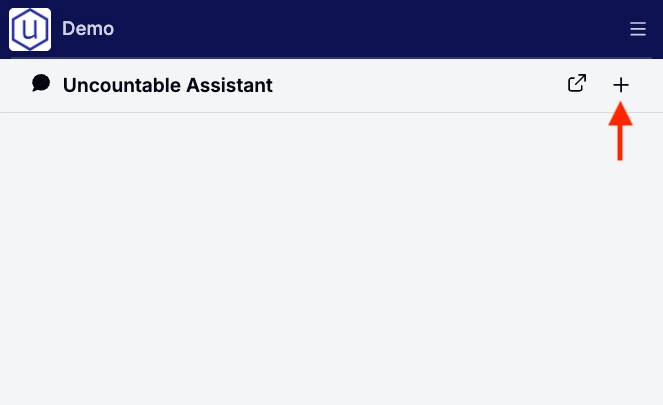Image resolution: width=663 pixels, height=405 pixels.
Task: Open the hamburger menu
Action: pyautogui.click(x=638, y=30)
